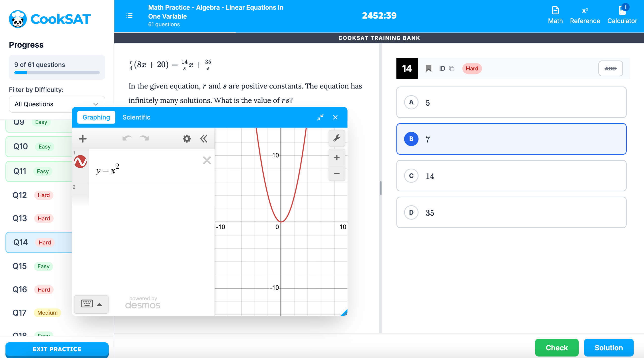Add a new Desmos expression item
The image size is (644, 358).
[83, 139]
